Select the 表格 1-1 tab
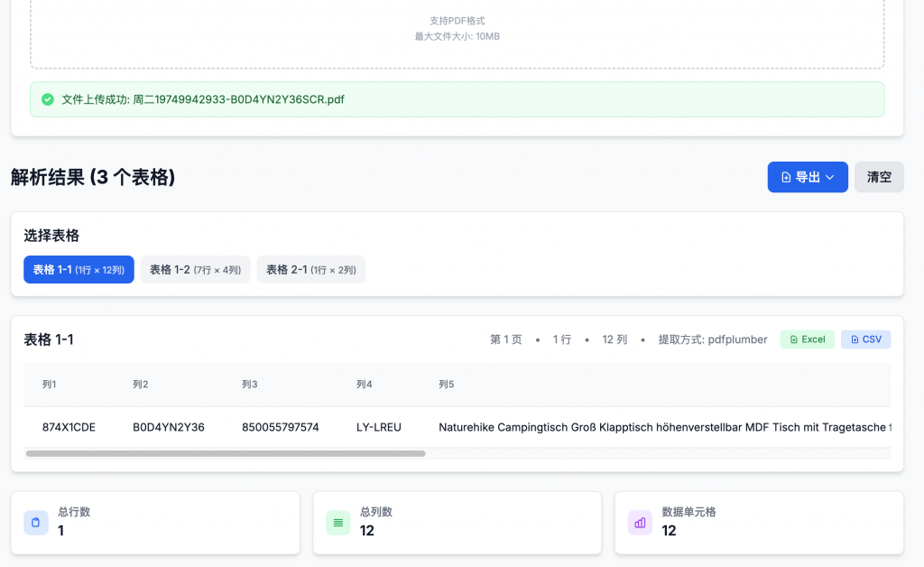The image size is (924, 567). [x=79, y=270]
